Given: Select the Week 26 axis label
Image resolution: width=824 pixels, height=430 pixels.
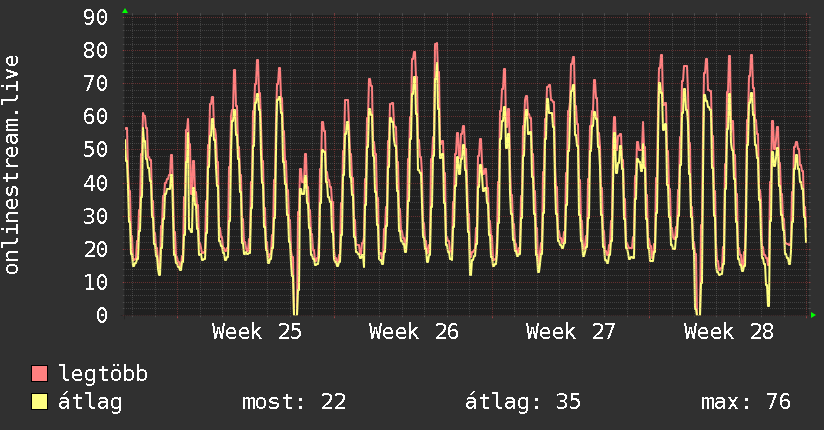Looking at the screenshot, I should (414, 332).
